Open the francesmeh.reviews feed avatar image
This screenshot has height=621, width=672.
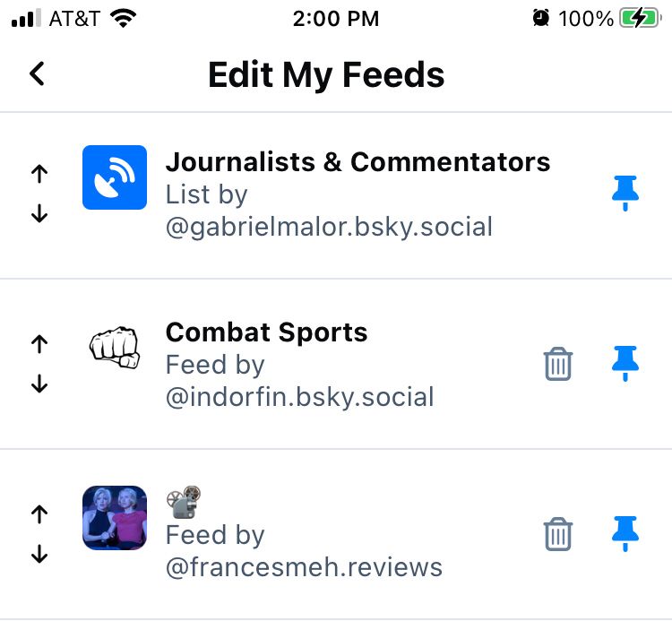tap(115, 518)
